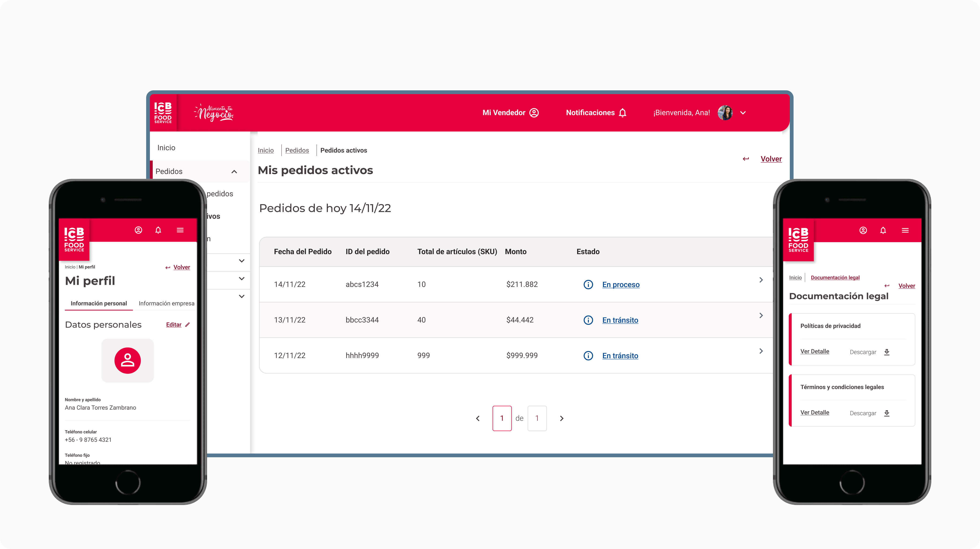
Task: Click download icon for Políticas de privacidad
Action: (x=887, y=352)
